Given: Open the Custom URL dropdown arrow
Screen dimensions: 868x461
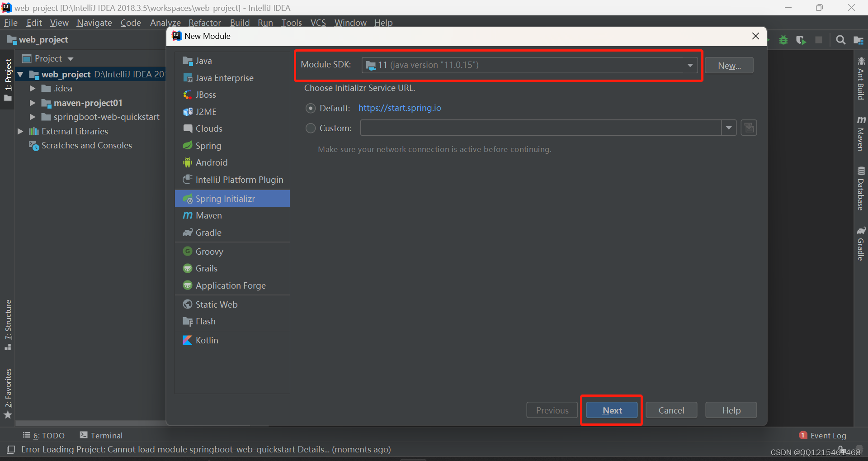Looking at the screenshot, I should click(x=729, y=128).
